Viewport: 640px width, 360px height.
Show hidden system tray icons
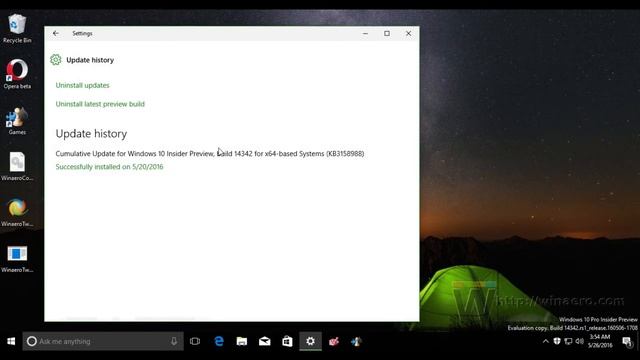tap(546, 341)
